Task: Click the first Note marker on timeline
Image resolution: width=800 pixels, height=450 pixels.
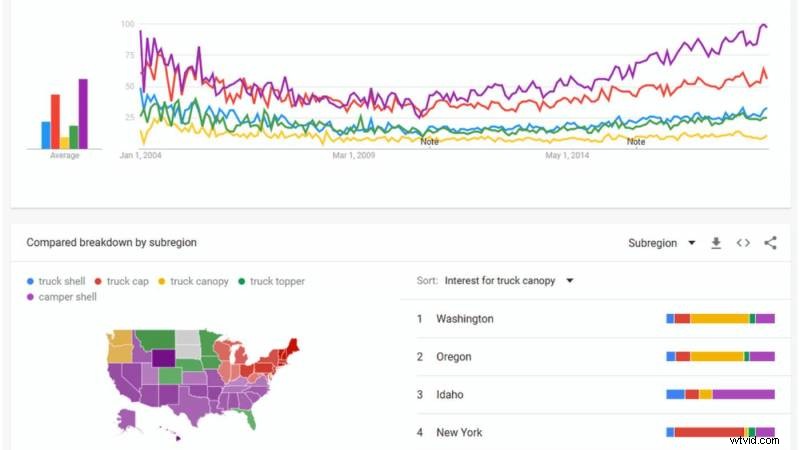Action: pyautogui.click(x=429, y=142)
